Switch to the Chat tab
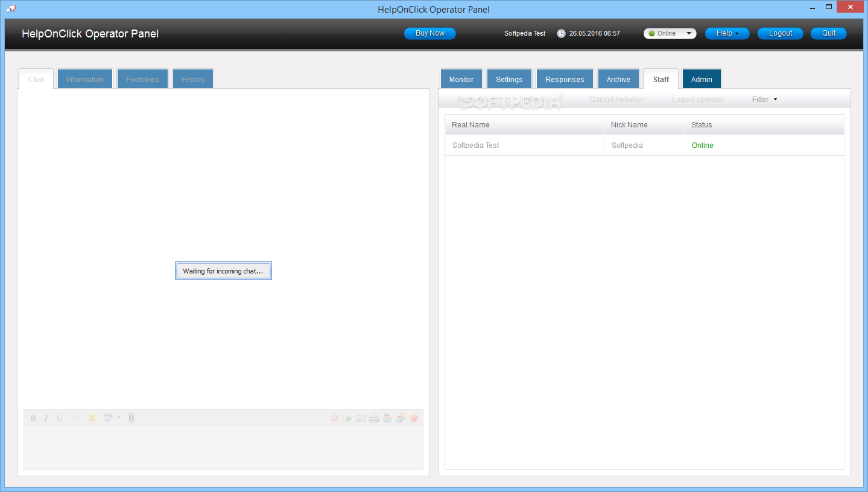Viewport: 868px width, 492px height. click(36, 79)
